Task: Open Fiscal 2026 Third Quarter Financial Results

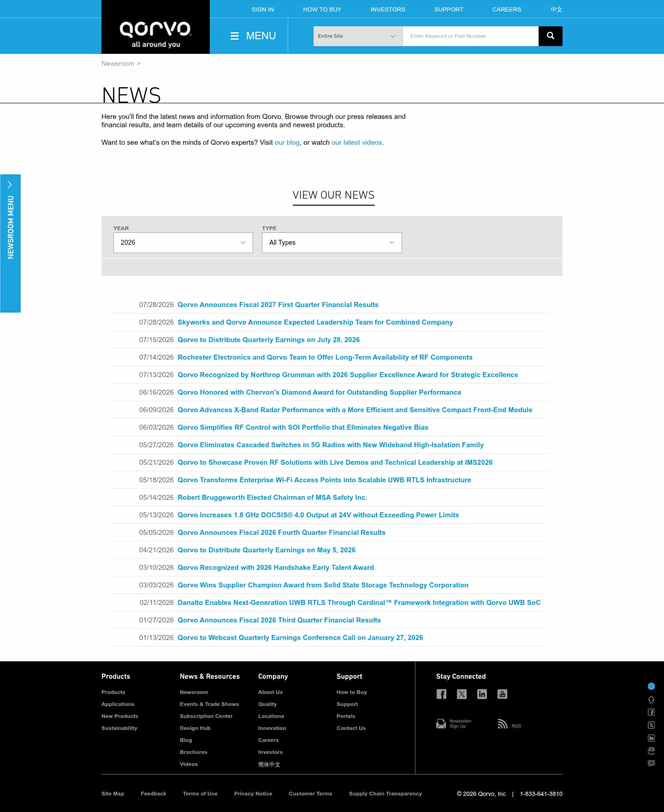Action: 279,620
